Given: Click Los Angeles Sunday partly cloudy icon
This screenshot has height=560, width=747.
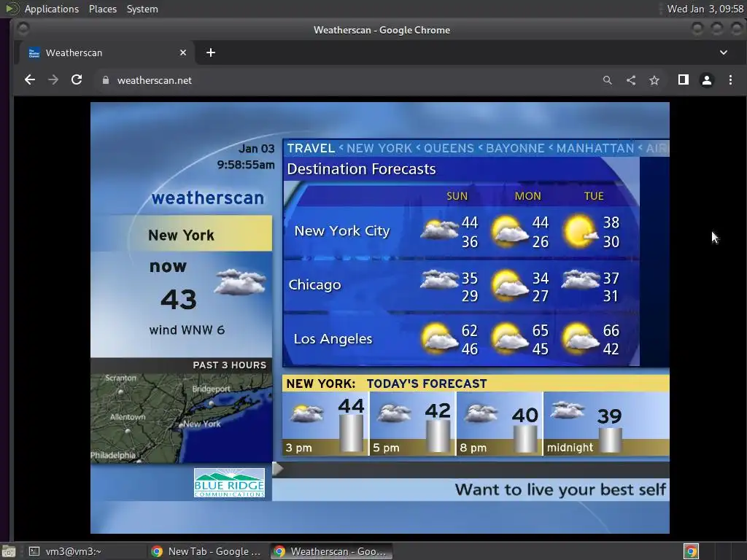Looking at the screenshot, I should 438,338.
